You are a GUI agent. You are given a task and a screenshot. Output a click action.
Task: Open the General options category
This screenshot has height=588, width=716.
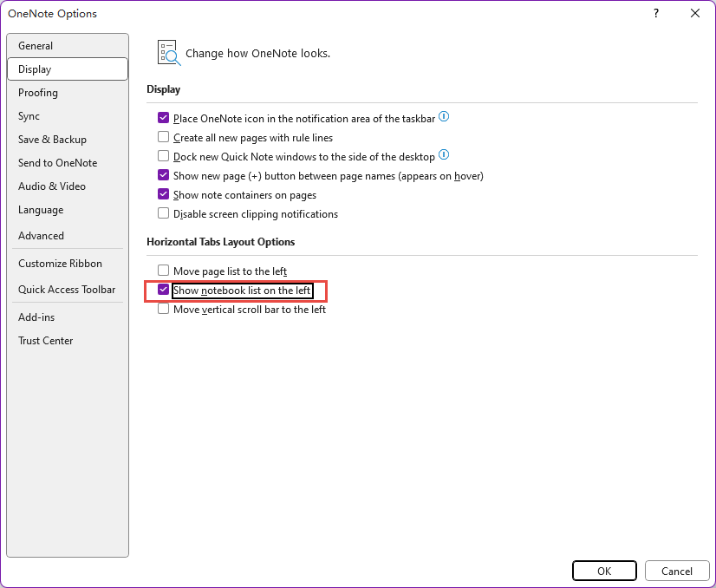(x=68, y=46)
